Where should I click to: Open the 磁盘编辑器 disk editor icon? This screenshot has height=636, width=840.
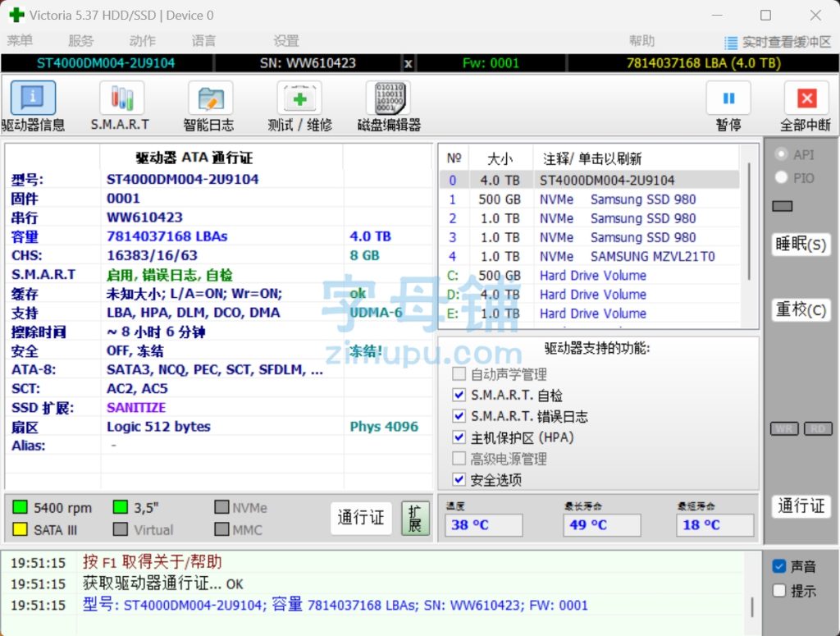388,98
